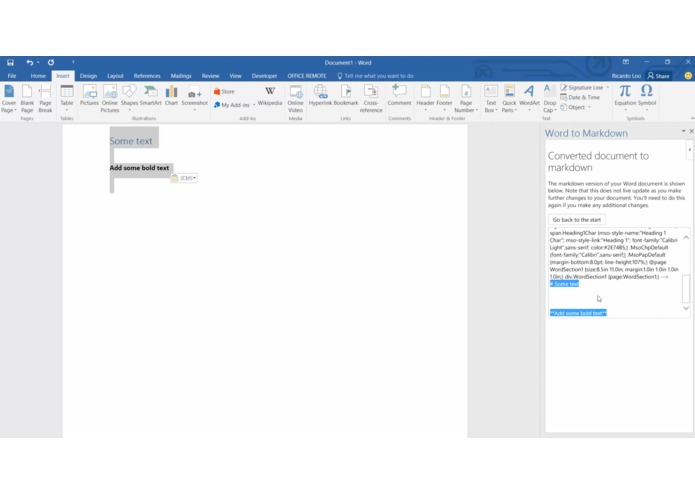Insert a Header
Image resolution: width=695 pixels, height=494 pixels.
click(426, 98)
